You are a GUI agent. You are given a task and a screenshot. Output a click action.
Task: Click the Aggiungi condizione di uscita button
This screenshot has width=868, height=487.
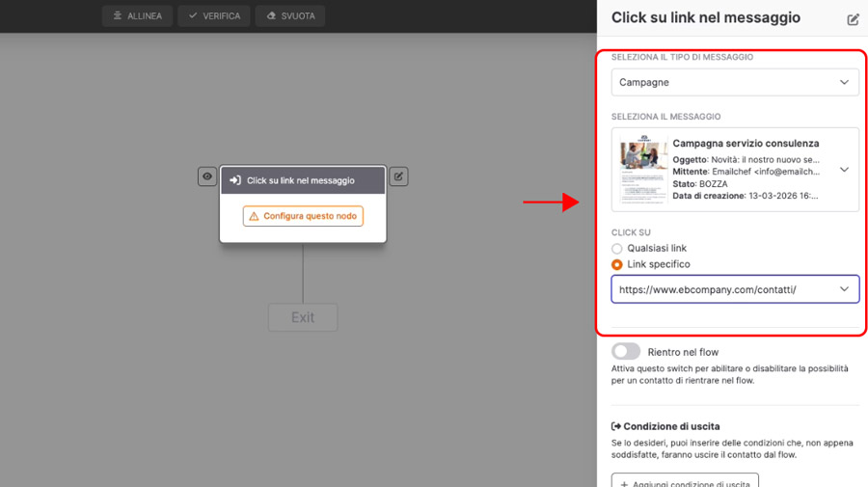(685, 481)
